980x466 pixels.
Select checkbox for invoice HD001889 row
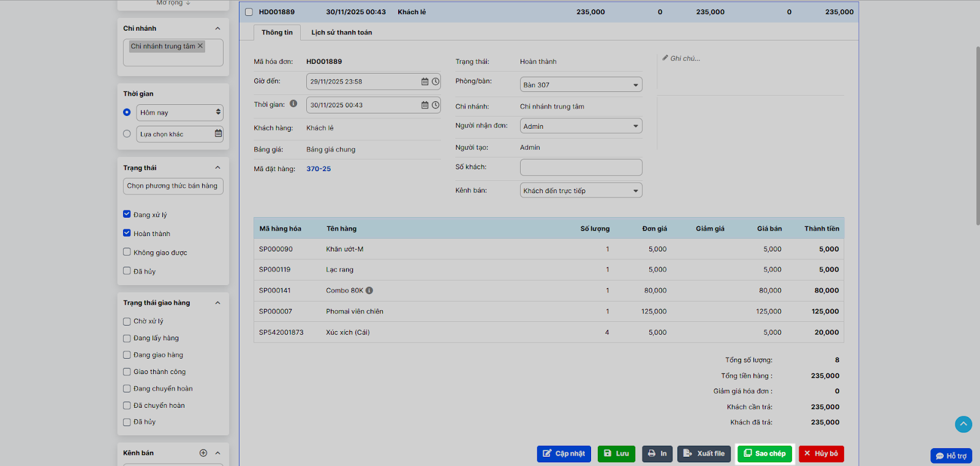[249, 12]
